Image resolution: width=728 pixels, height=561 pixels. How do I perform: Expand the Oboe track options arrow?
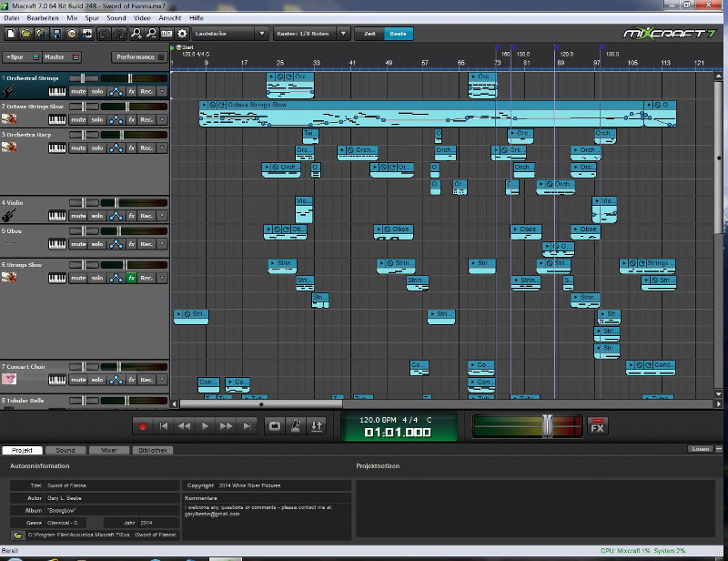(x=162, y=244)
